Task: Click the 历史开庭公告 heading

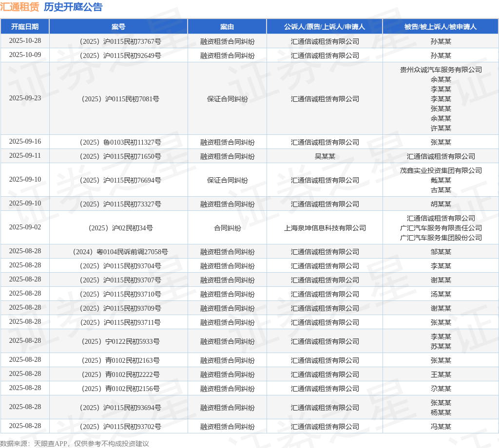Action: pos(73,7)
